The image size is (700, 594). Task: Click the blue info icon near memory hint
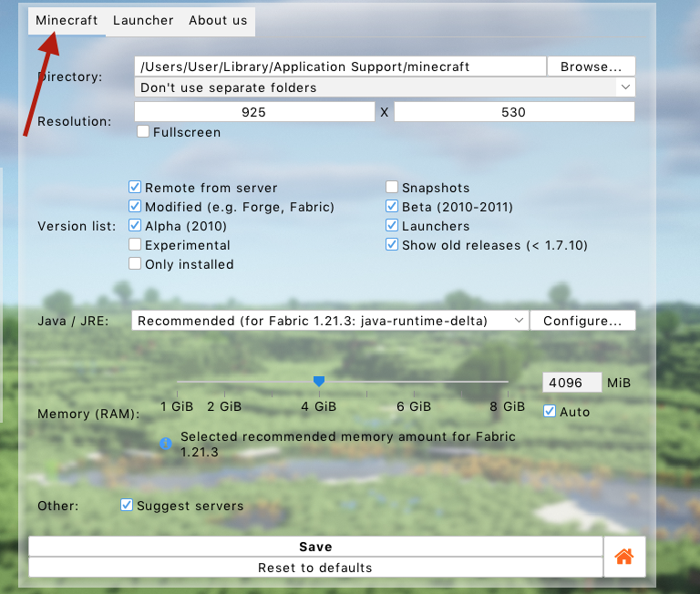coord(166,443)
